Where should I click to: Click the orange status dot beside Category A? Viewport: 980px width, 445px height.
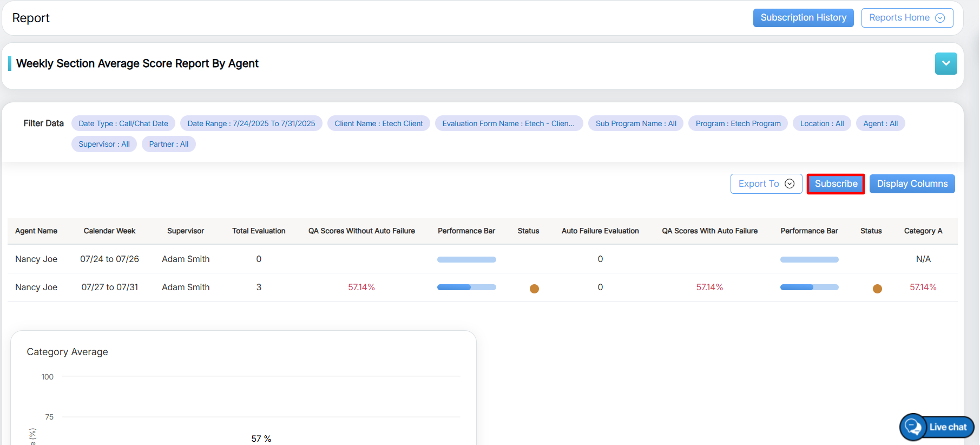point(877,289)
